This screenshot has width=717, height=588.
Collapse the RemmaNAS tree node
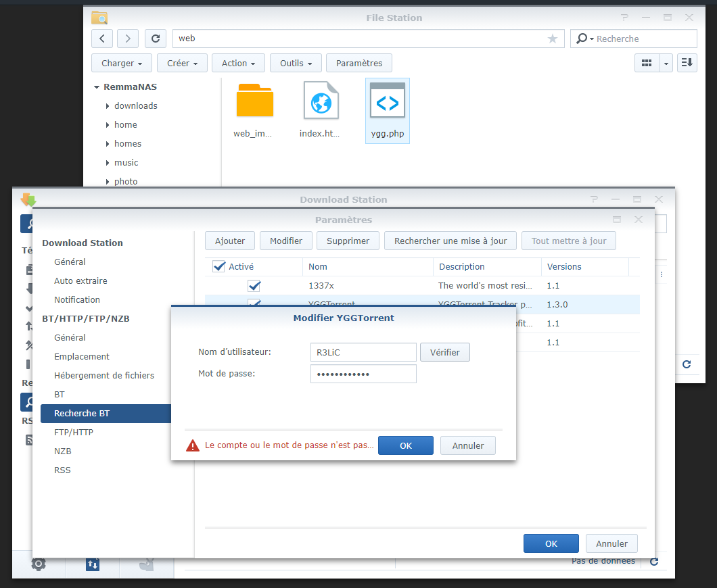point(97,87)
